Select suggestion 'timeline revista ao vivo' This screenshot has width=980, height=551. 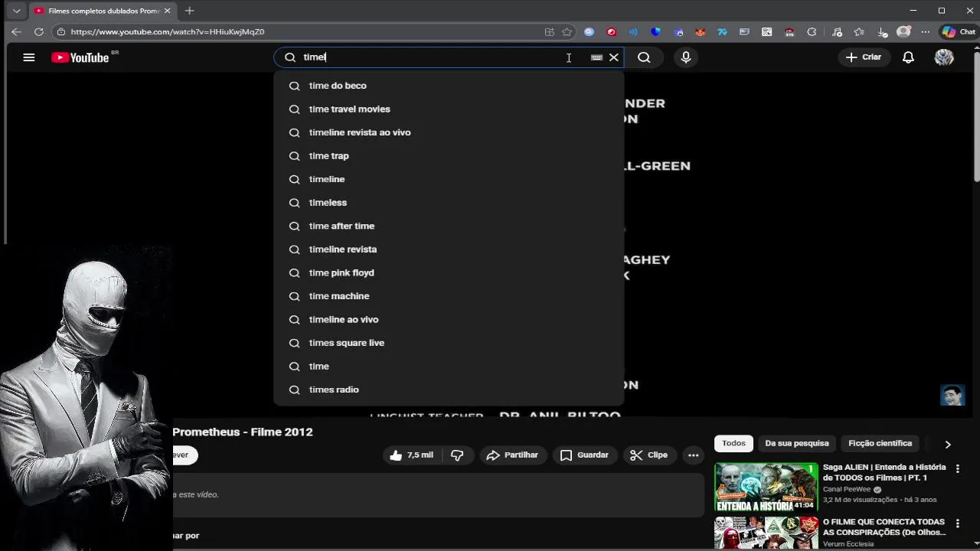pyautogui.click(x=449, y=132)
